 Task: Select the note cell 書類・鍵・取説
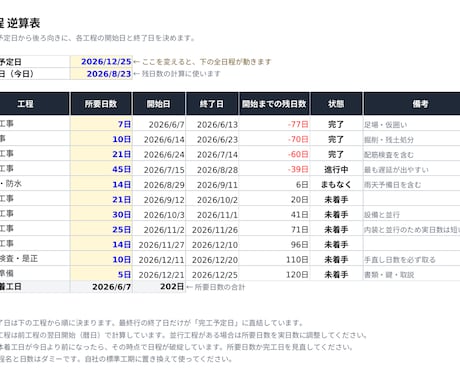412,274
